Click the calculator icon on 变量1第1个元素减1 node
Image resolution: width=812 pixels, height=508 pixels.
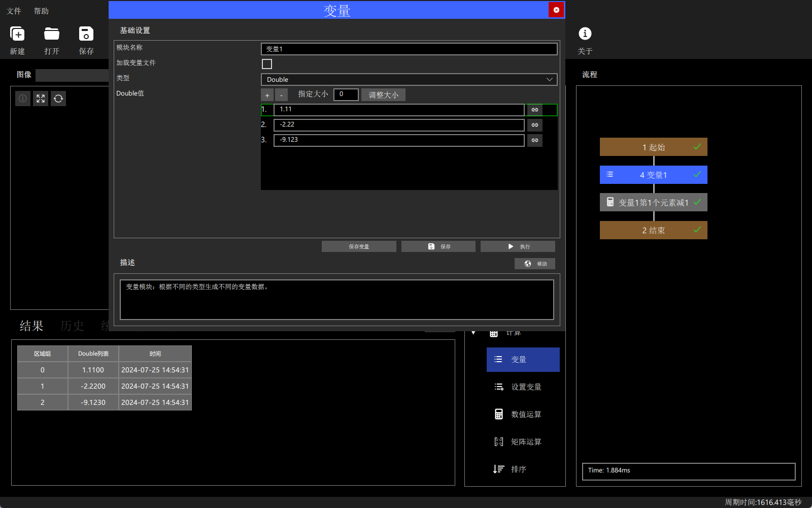tap(610, 202)
